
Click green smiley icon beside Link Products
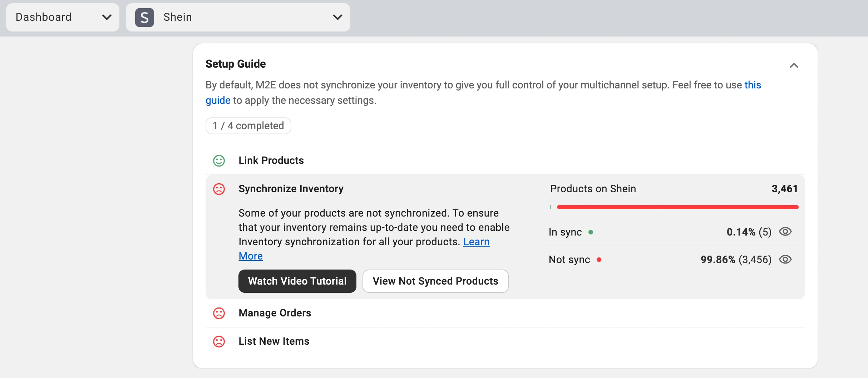click(x=219, y=161)
